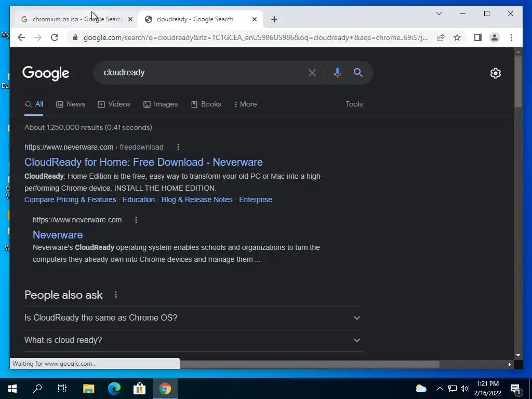532x399 pixels.
Task: Switch to Images results
Action: (161, 104)
